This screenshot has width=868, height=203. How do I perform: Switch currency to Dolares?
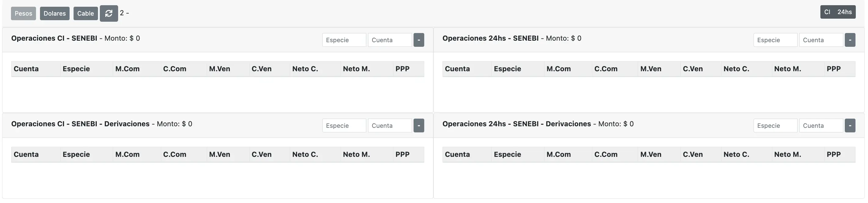coord(55,13)
